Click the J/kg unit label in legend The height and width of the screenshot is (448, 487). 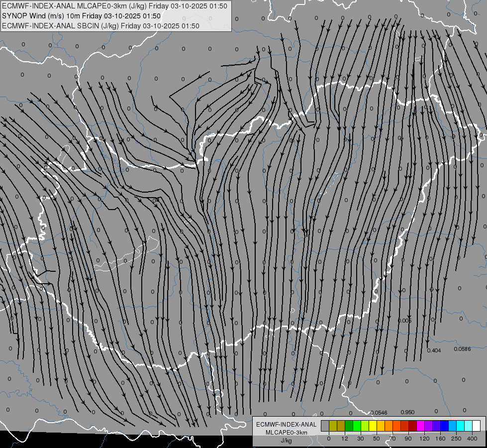(286, 441)
